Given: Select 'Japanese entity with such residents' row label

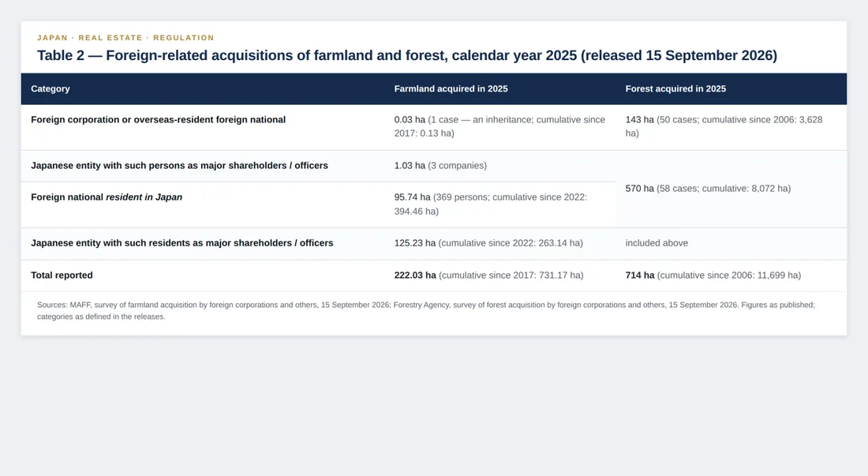Looking at the screenshot, I should pyautogui.click(x=182, y=243).
